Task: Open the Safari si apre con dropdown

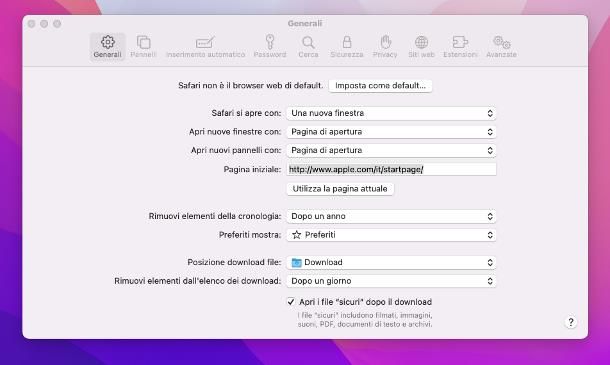Action: tap(391, 113)
